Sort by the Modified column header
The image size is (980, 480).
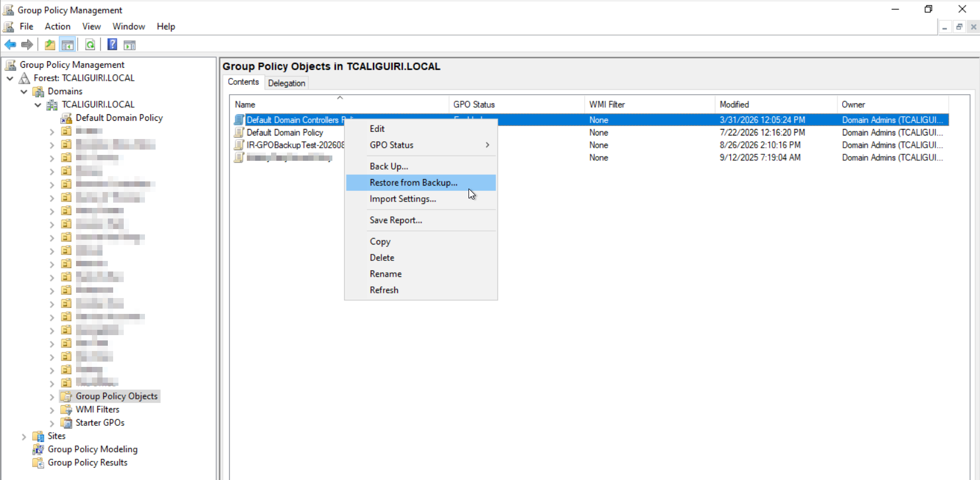776,104
